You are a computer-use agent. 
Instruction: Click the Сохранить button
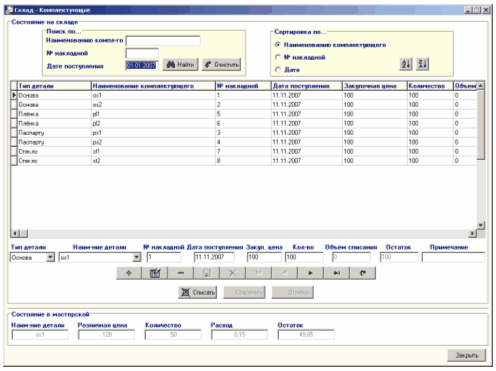tap(244, 292)
